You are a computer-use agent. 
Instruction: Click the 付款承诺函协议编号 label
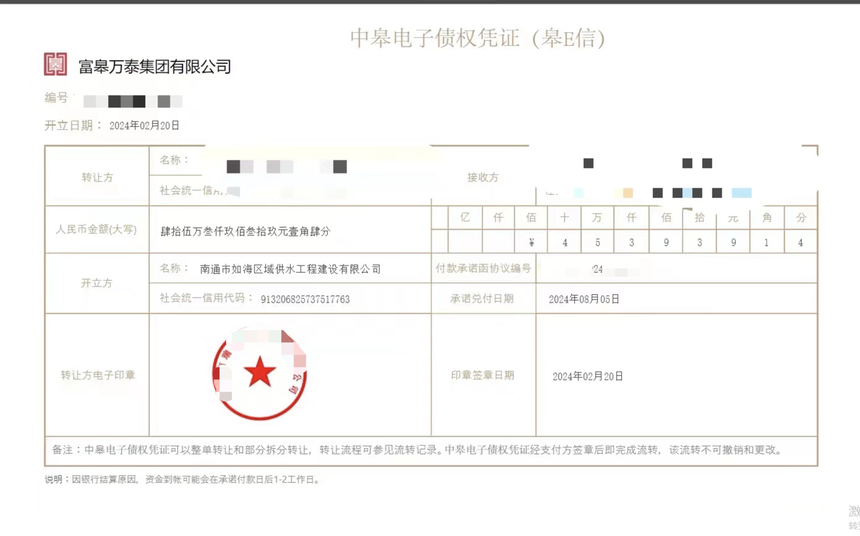pyautogui.click(x=483, y=268)
